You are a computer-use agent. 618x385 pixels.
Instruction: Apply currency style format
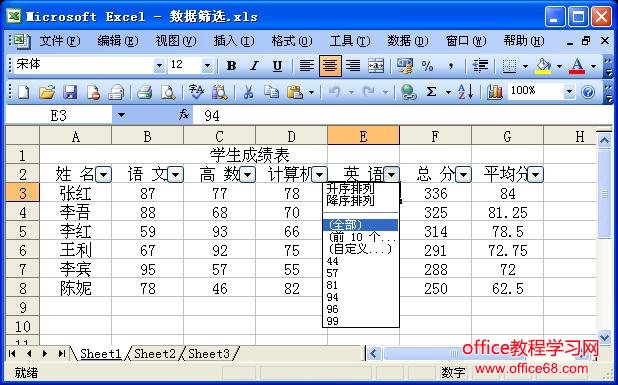tap(405, 66)
